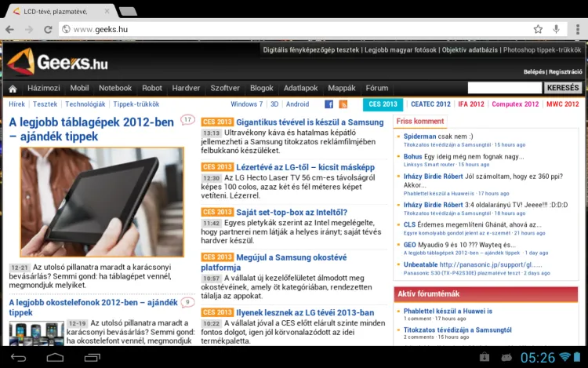Open the RSS feed icon
Image resolution: width=588 pixels, height=368 pixels.
pyautogui.click(x=343, y=104)
